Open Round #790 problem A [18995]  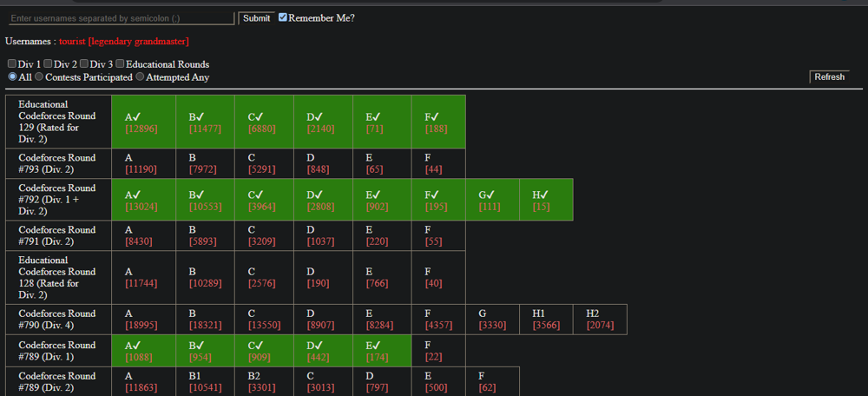coord(143,320)
